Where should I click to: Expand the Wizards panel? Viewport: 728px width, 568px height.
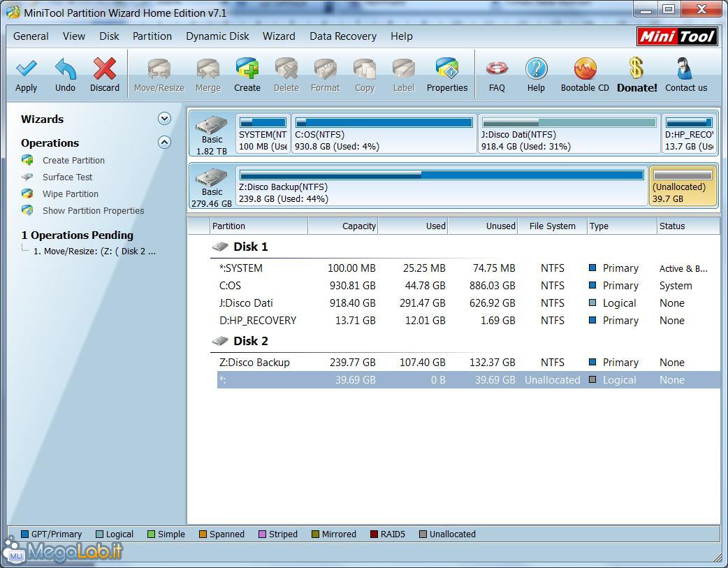click(x=164, y=119)
